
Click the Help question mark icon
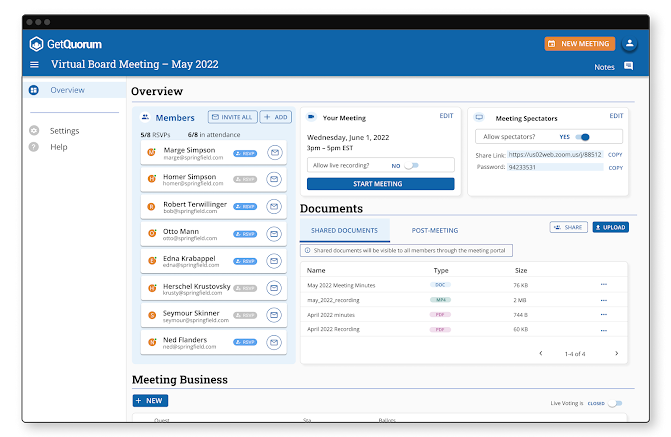tap(34, 147)
